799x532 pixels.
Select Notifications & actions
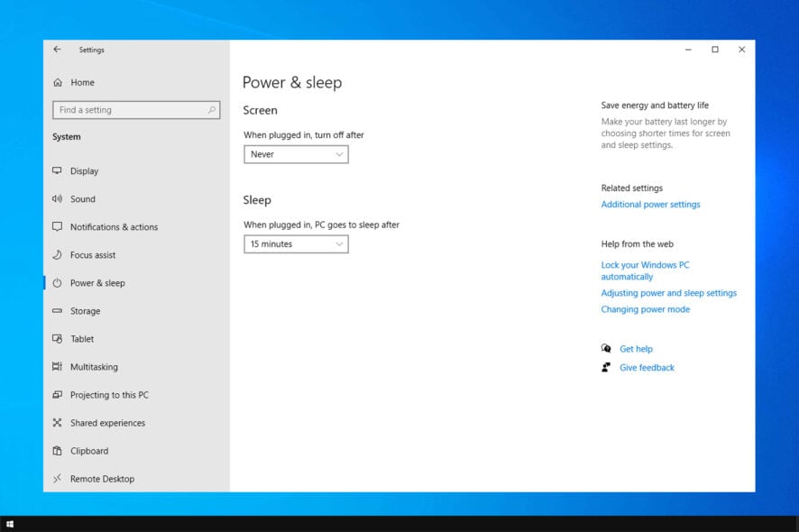(115, 227)
